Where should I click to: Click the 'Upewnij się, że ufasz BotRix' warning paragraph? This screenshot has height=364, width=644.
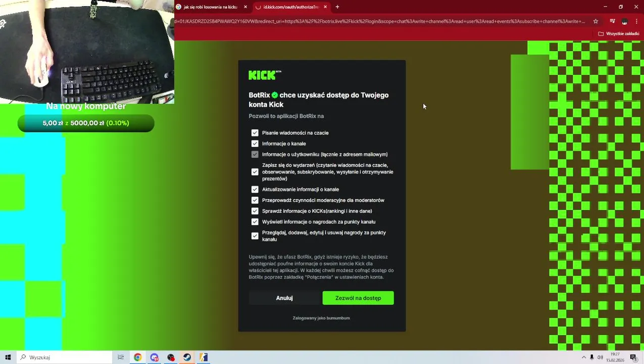pyautogui.click(x=321, y=267)
